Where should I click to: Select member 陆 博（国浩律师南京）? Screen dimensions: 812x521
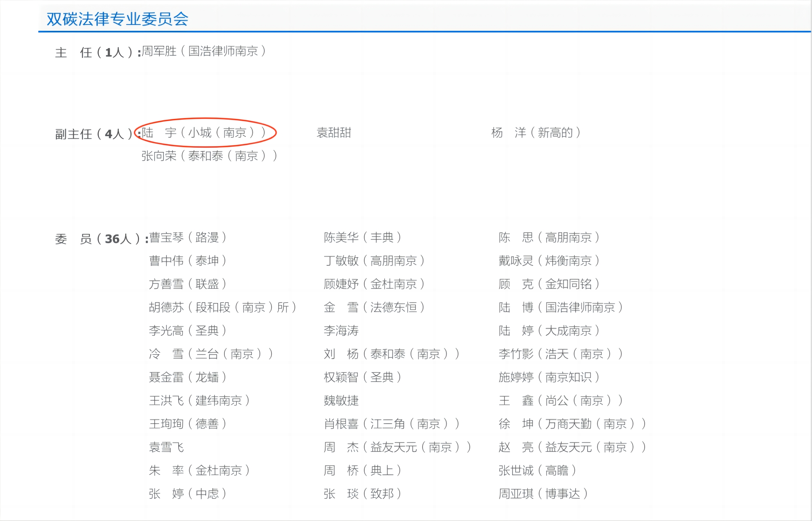pyautogui.click(x=561, y=307)
